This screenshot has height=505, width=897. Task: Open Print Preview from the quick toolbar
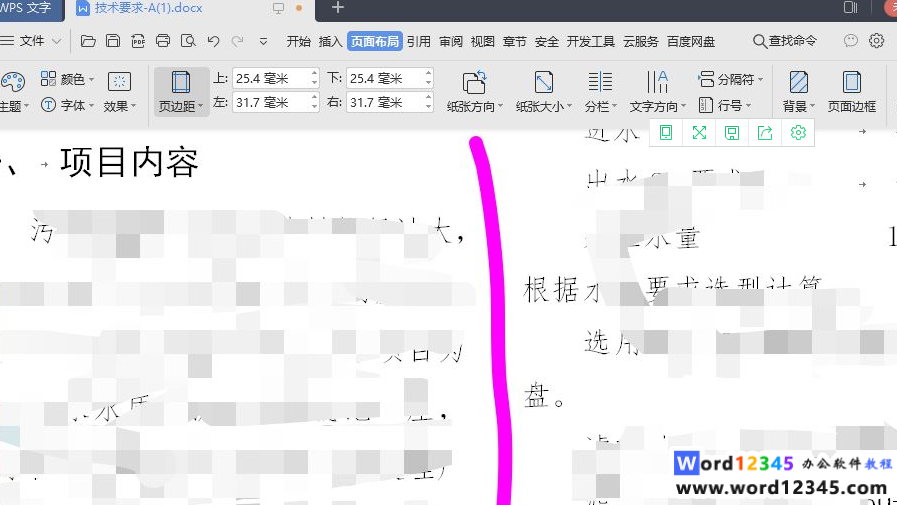(x=188, y=41)
